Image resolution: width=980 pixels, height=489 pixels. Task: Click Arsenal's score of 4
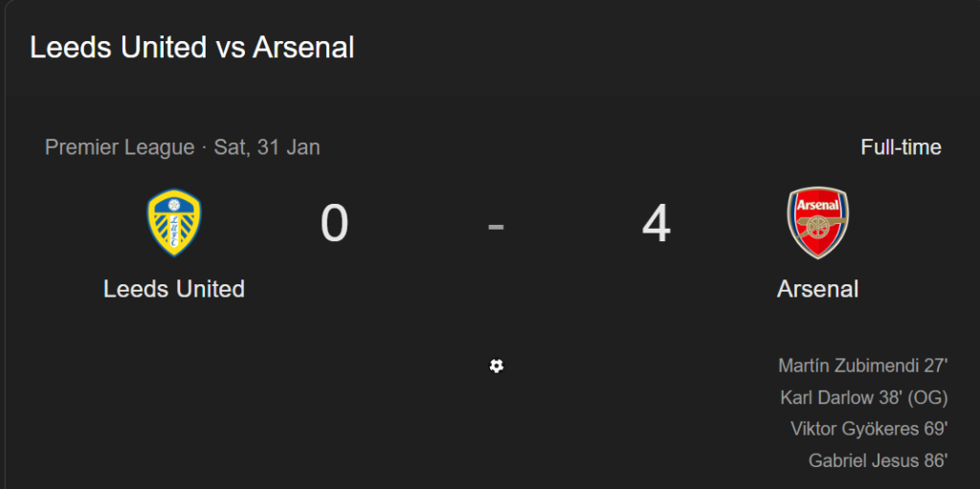657,224
